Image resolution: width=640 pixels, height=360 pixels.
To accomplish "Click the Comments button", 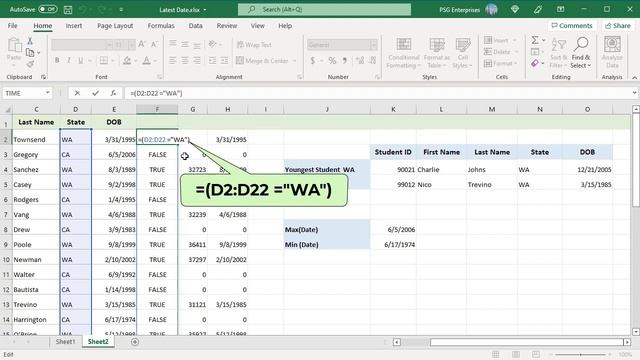I will (571, 25).
